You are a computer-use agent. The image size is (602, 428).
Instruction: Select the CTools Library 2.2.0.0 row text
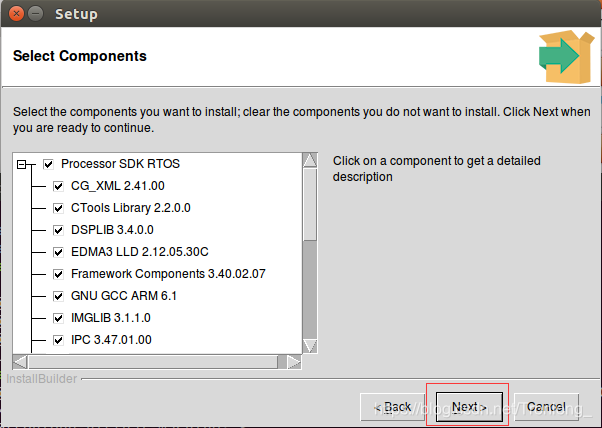[x=131, y=208]
